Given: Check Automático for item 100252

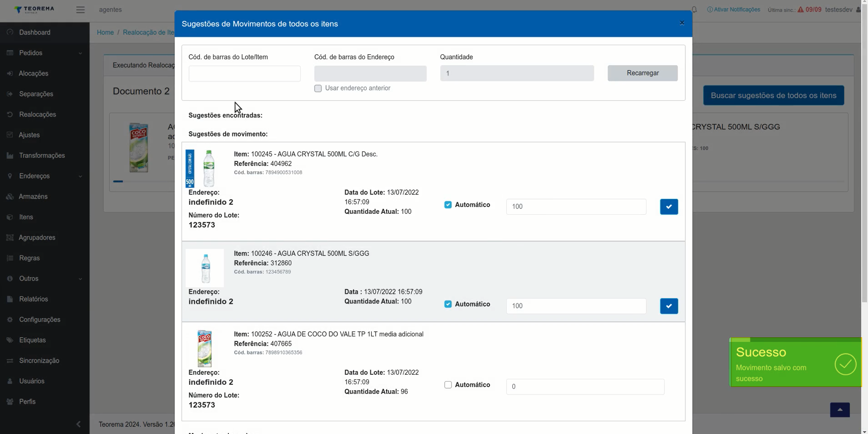Looking at the screenshot, I should pos(448,385).
